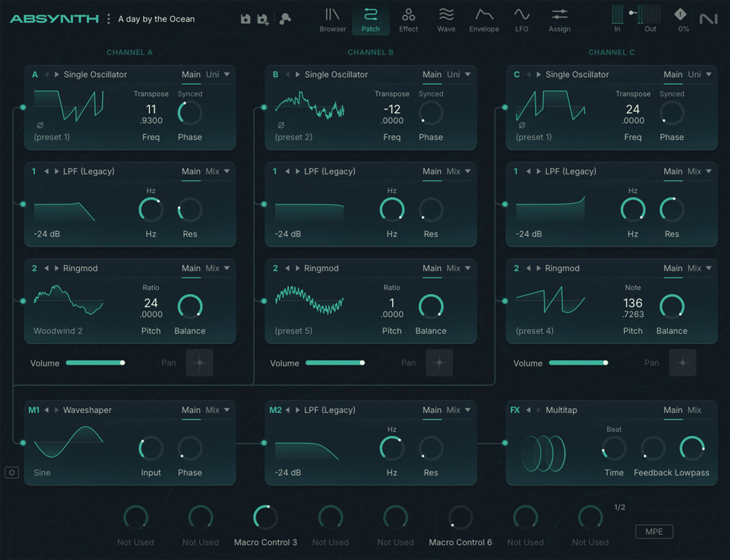Screen dimensions: 730x560
Task: Save the current preset with the disk icon
Action: pyautogui.click(x=244, y=19)
